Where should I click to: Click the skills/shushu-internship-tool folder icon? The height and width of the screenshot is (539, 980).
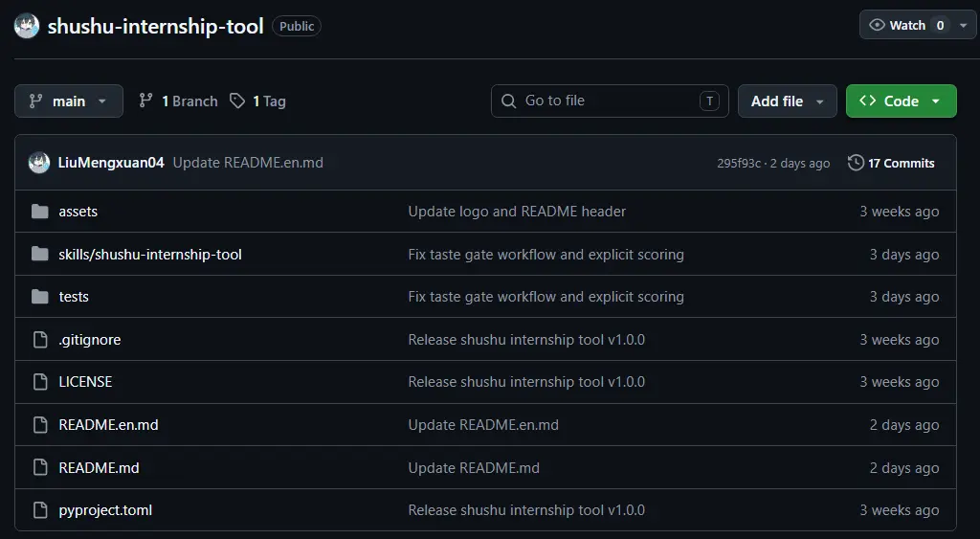[40, 254]
